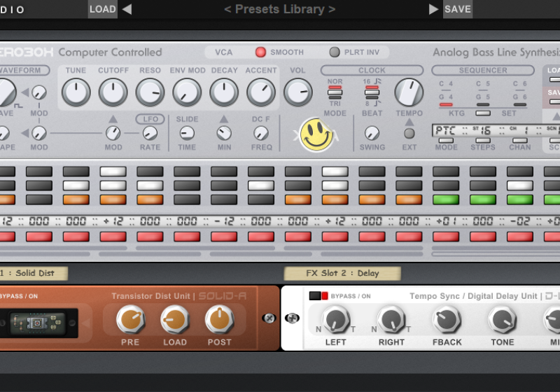The height and width of the screenshot is (392, 560).
Task: Click the plus connector on Delay unit
Action: tap(292, 318)
